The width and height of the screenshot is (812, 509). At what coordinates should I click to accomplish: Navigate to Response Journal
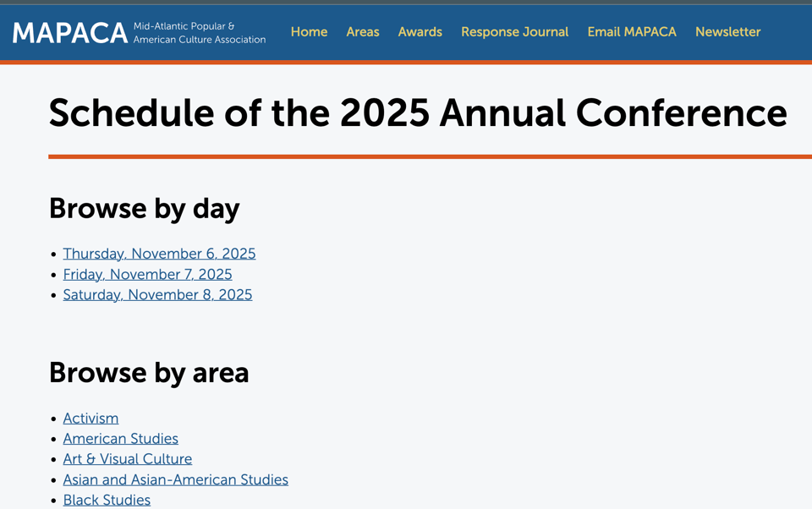(x=514, y=32)
